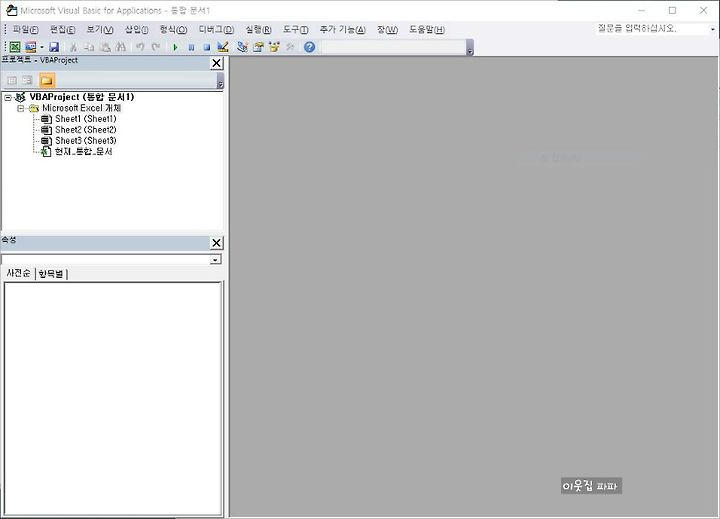This screenshot has height=519, width=720.
Task: Close the 프로젝트 - VBAProject pane
Action: point(216,63)
